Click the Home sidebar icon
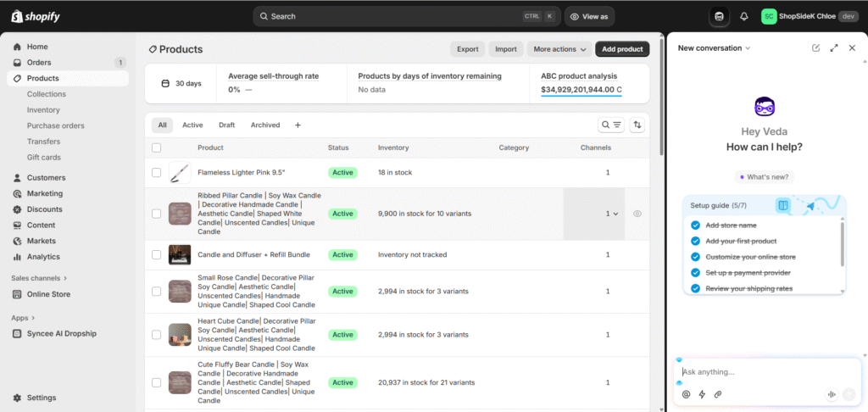 tap(17, 47)
